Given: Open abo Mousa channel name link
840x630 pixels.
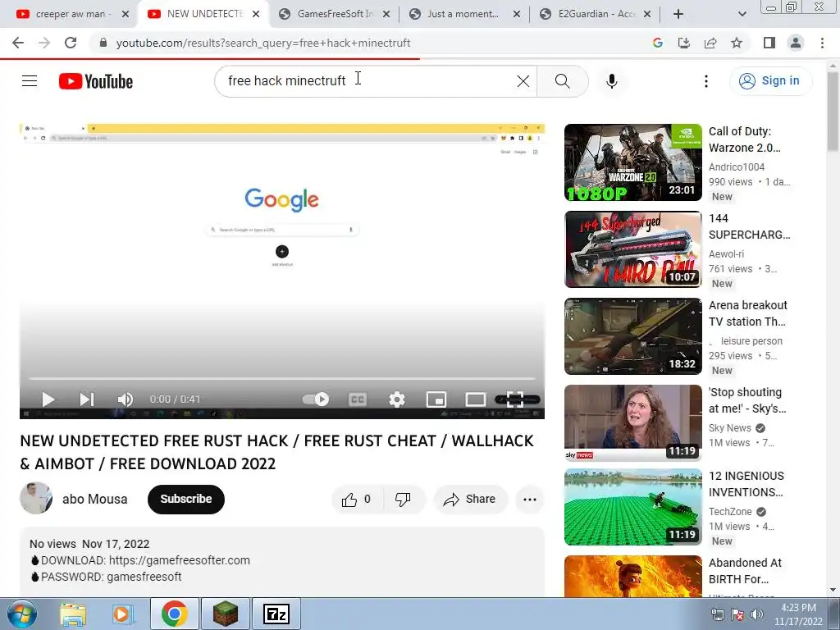Looking at the screenshot, I should tap(95, 500).
